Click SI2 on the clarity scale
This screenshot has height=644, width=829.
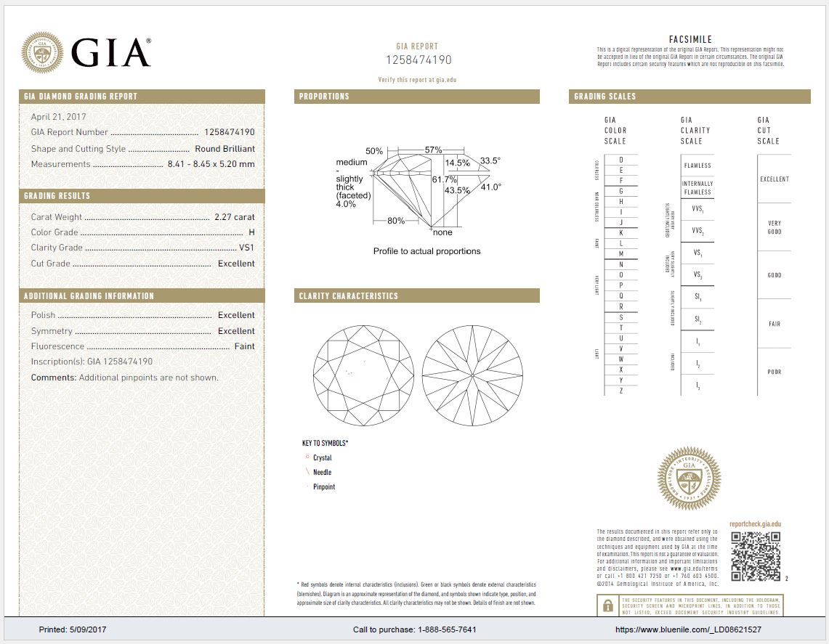click(697, 319)
